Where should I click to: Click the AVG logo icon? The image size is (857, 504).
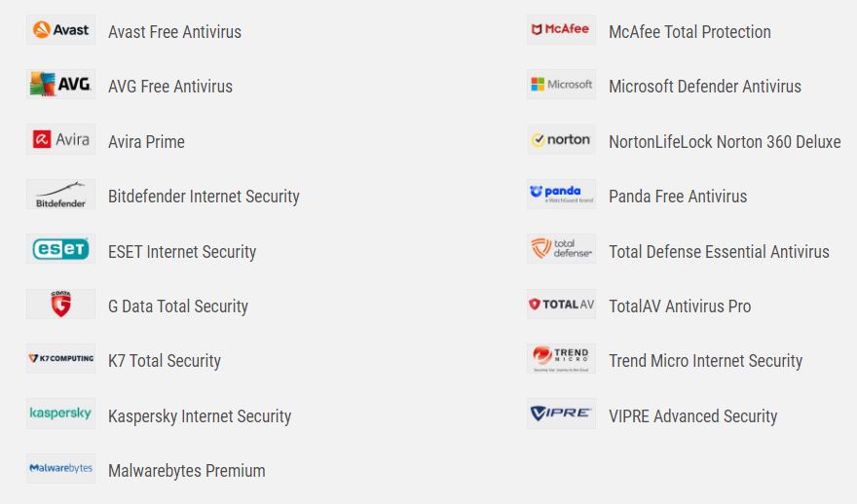tap(60, 85)
